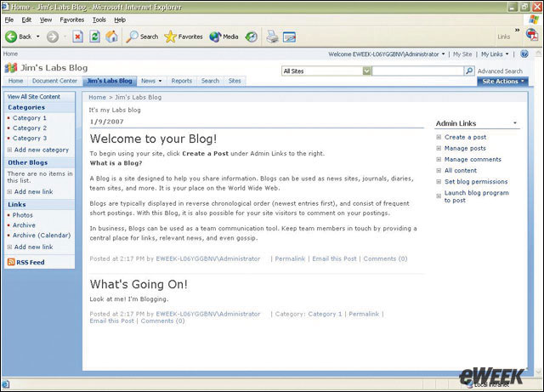
Task: Open Archive (Calendar) link
Action: point(42,235)
